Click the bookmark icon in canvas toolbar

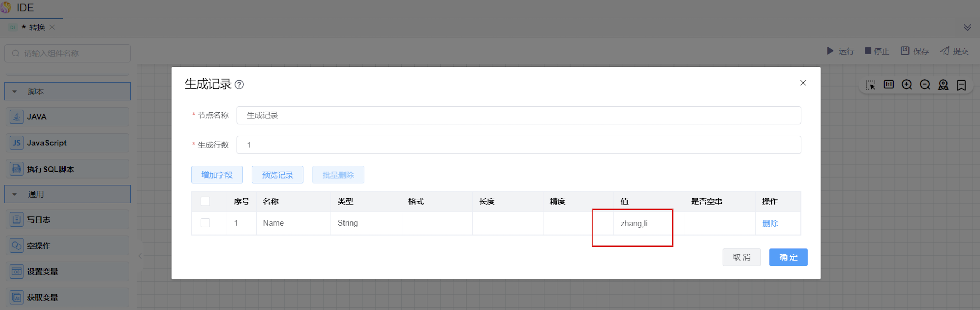coord(961,84)
